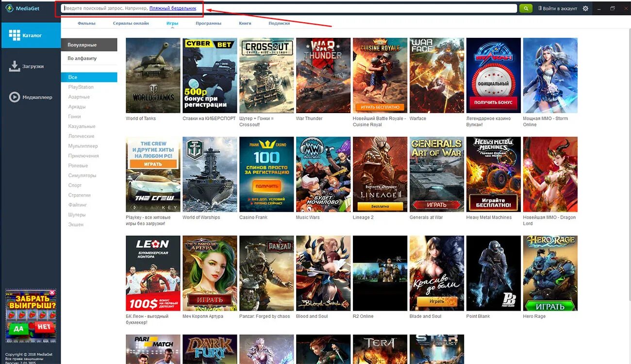Select the PlayStation category

point(81,87)
